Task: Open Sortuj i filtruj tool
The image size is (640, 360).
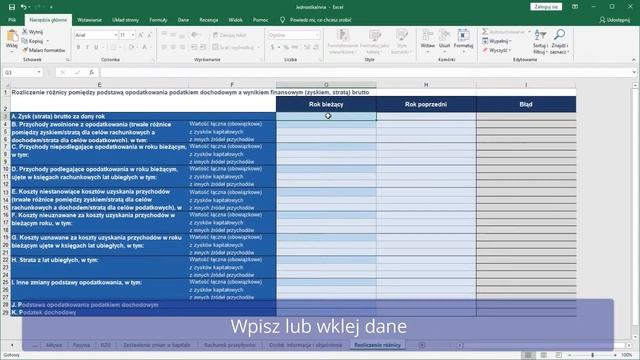Action: [x=540, y=42]
